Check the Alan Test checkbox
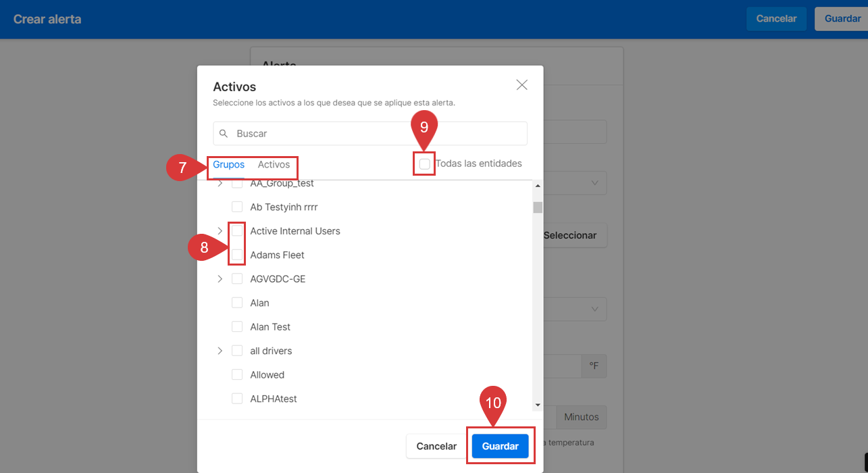This screenshot has width=868, height=473. click(237, 327)
